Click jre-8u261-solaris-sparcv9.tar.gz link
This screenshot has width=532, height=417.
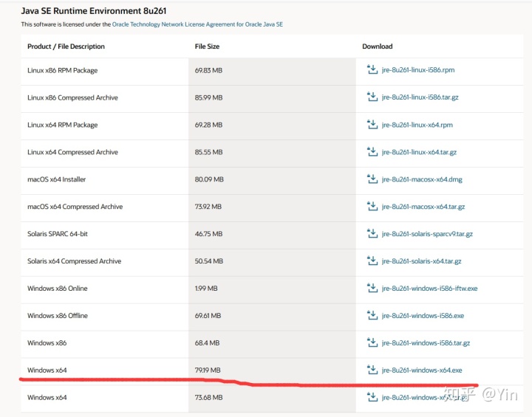(x=427, y=233)
